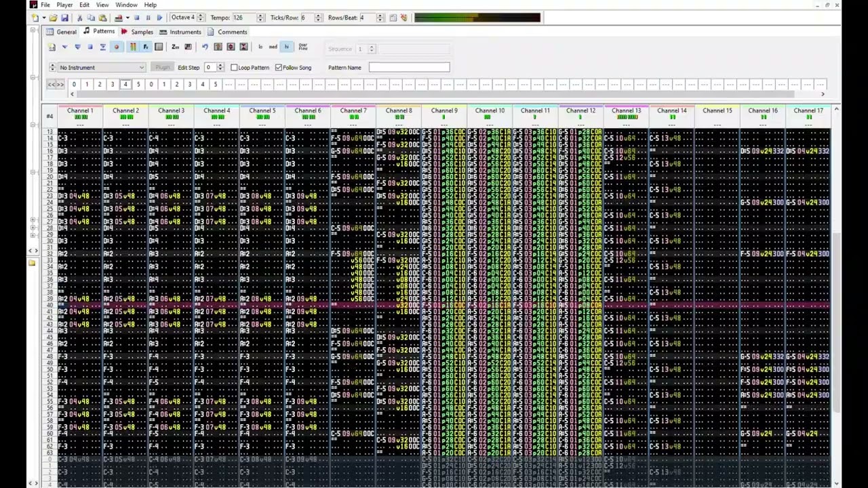Click the order list << >> button
This screenshot has height=488, width=868.
tap(56, 85)
